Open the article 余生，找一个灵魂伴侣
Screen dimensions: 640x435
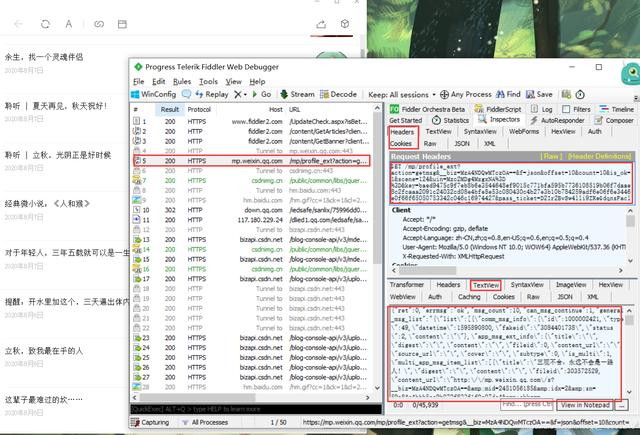tap(44, 57)
